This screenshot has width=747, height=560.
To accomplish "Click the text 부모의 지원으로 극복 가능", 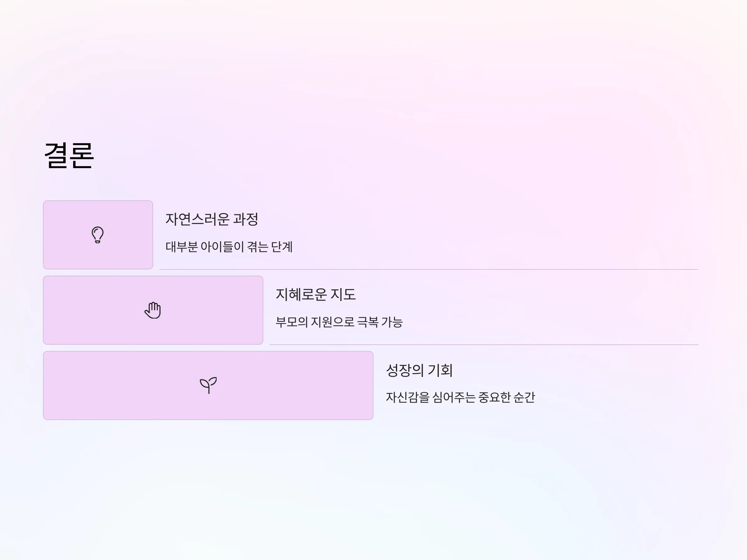I will (339, 322).
